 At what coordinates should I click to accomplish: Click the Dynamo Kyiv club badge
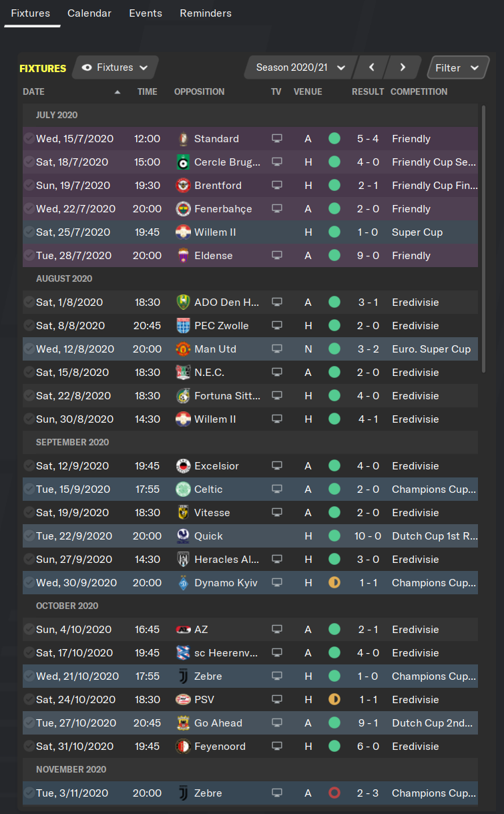[184, 583]
